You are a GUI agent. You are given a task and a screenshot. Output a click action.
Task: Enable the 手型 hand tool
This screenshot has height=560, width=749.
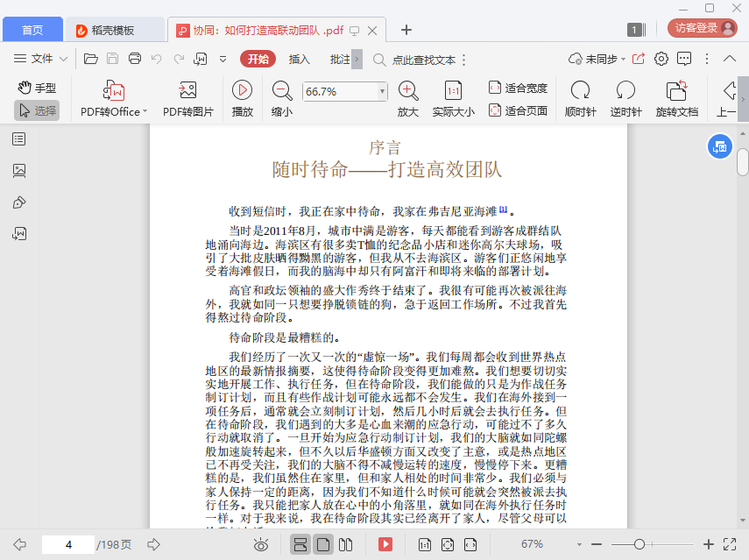[x=37, y=88]
